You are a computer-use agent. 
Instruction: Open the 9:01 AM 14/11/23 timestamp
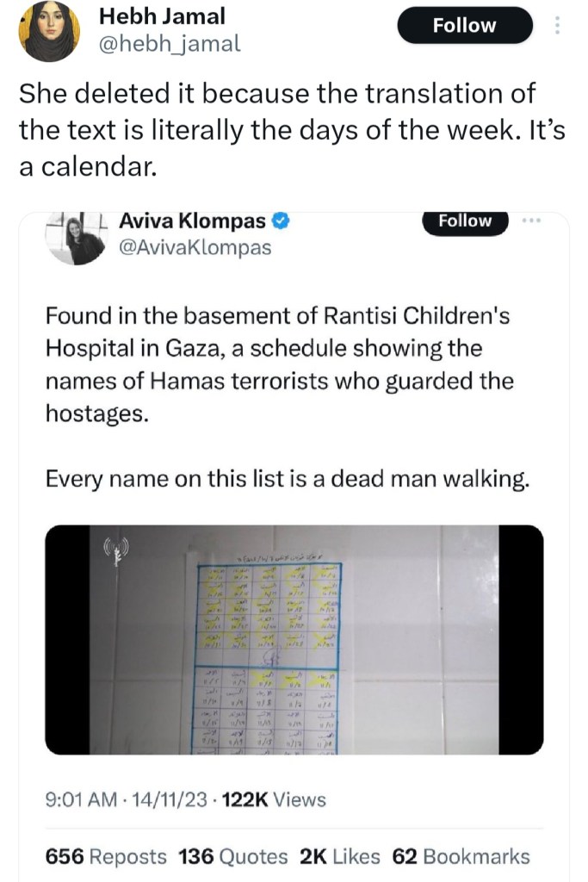(x=126, y=800)
